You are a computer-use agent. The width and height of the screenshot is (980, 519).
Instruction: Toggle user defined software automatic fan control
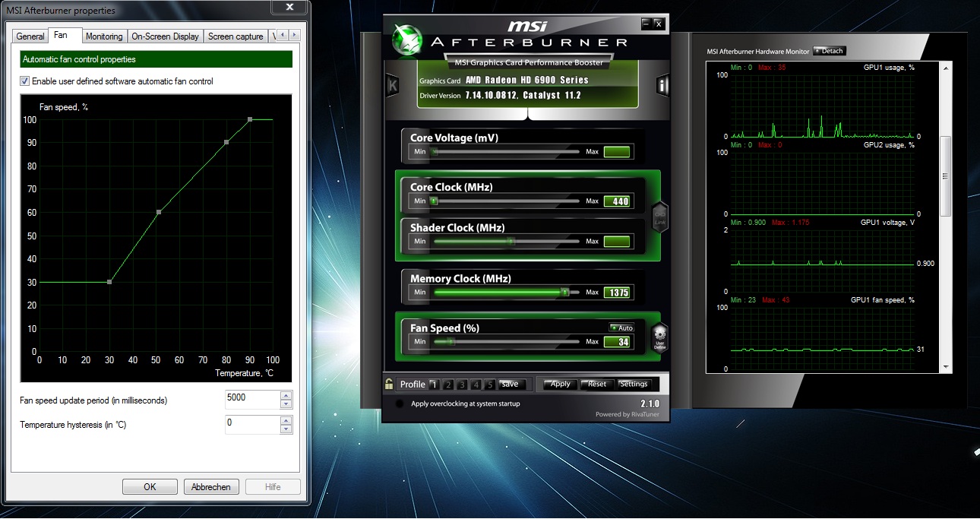[25, 81]
